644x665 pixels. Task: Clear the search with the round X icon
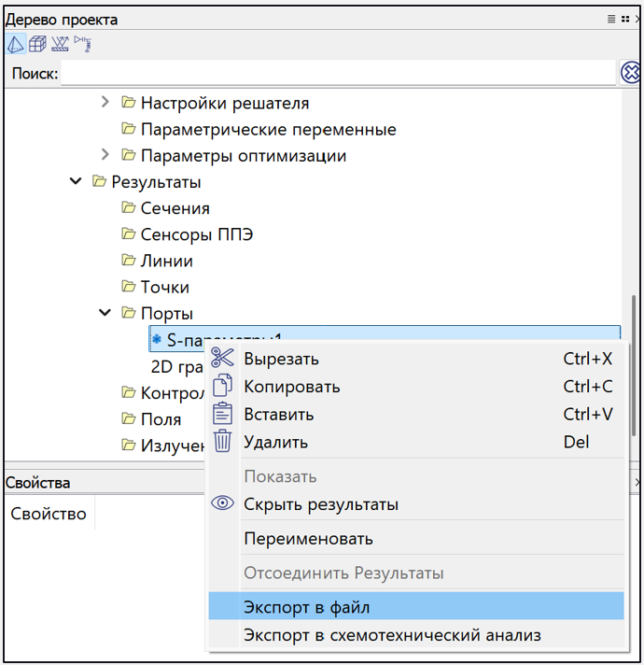pyautogui.click(x=631, y=73)
